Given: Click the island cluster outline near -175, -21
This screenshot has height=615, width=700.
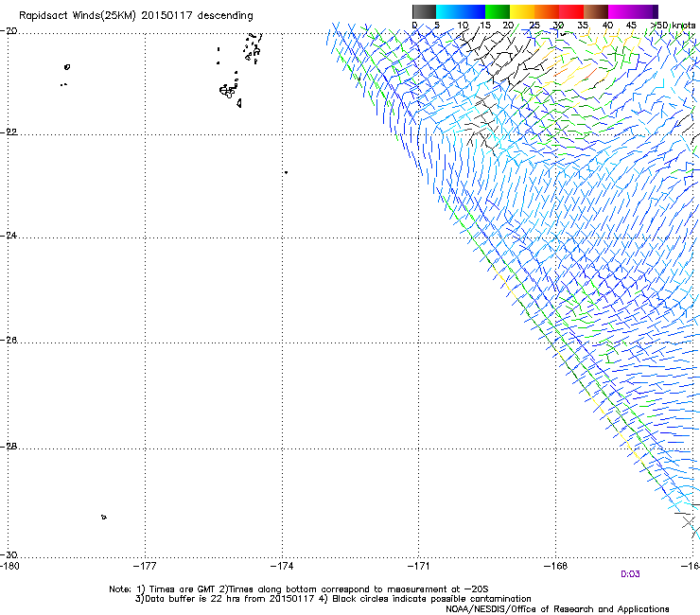Looking at the screenshot, I should (x=231, y=90).
